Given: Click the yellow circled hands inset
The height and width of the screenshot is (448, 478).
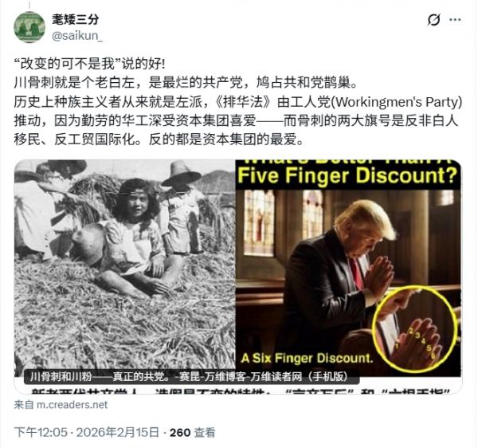Looking at the screenshot, I should [416, 330].
